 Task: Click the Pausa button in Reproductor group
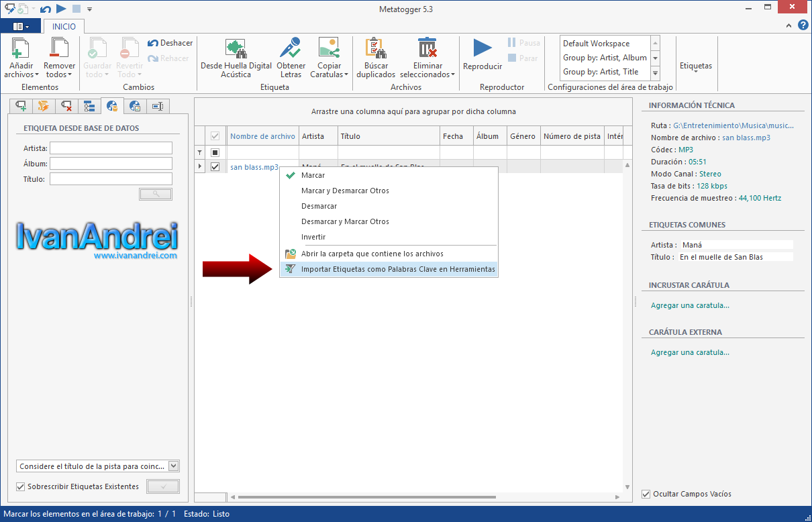pos(523,43)
